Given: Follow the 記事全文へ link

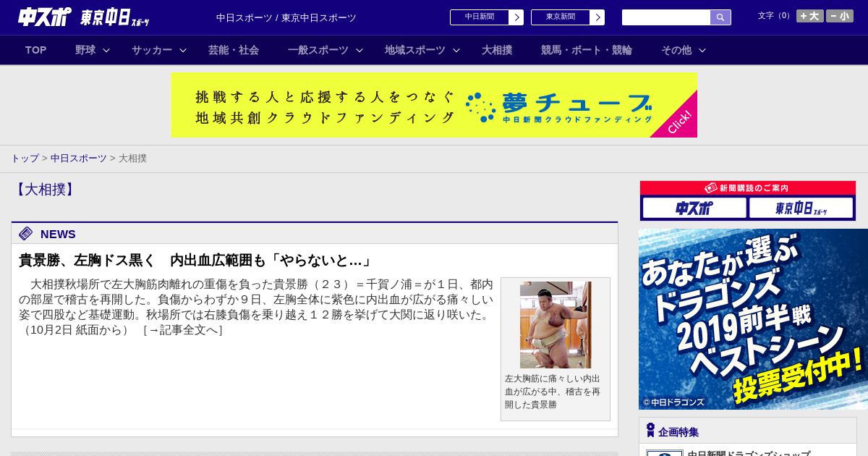Looking at the screenshot, I should click(x=182, y=330).
